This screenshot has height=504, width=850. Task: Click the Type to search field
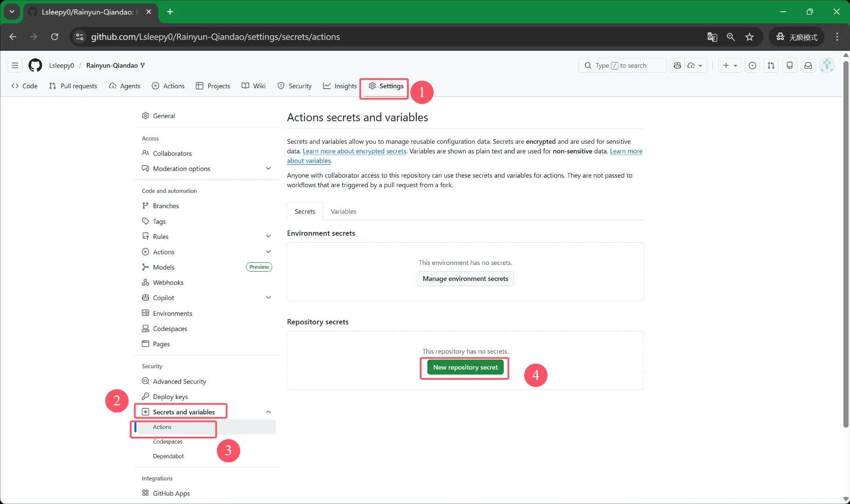pos(622,65)
